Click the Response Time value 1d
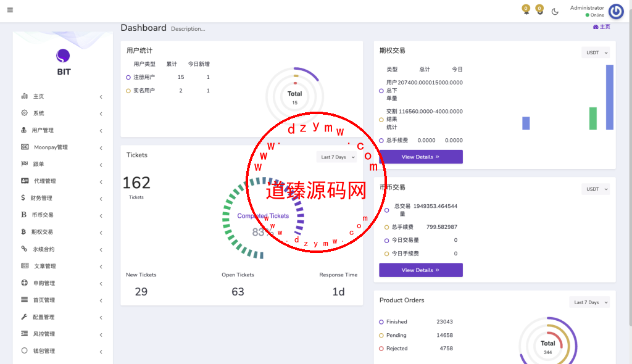The image size is (632, 364). point(339,291)
